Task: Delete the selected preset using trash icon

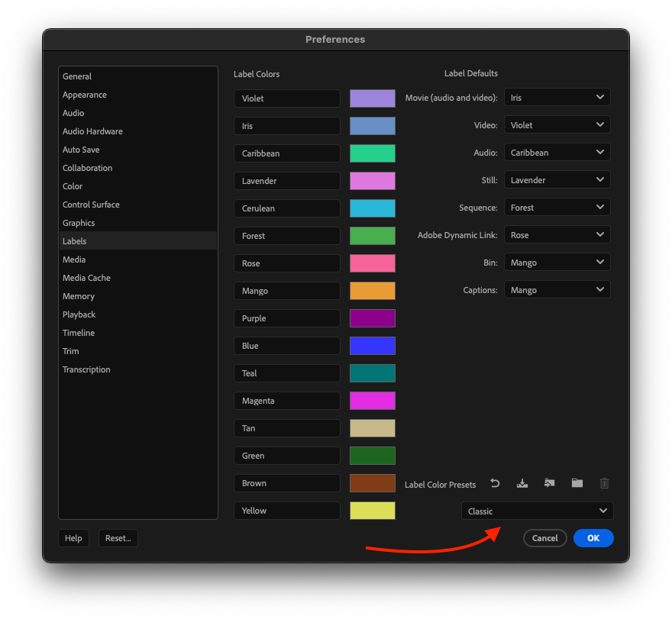Action: pyautogui.click(x=604, y=483)
